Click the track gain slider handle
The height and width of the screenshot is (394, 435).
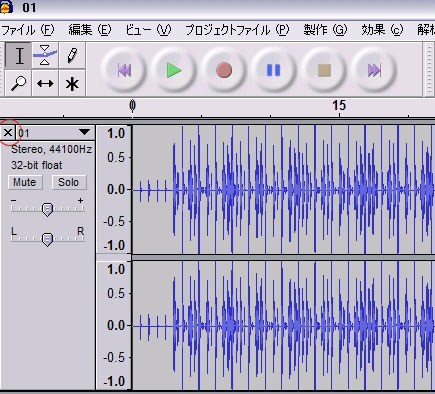(47, 209)
